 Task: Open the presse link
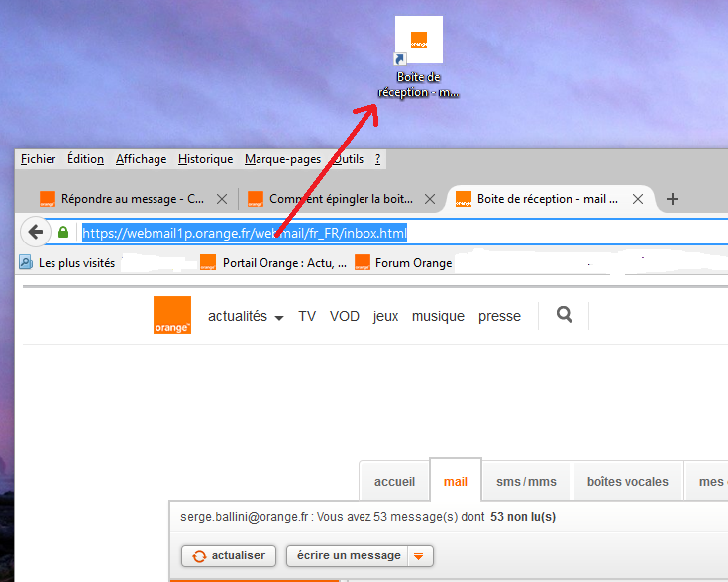pos(499,316)
